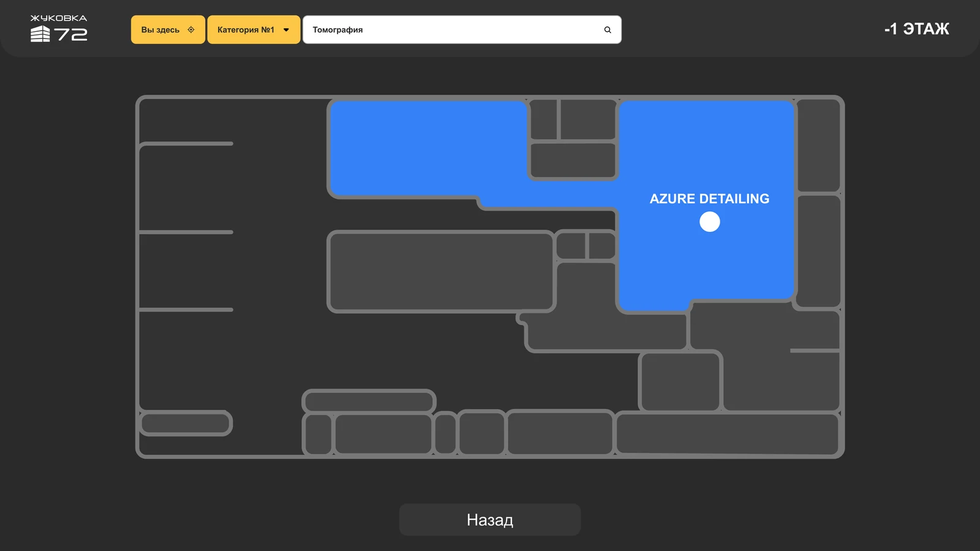This screenshot has width=980, height=551.
Task: Click the search field containing 'Томография'
Action: 462,29
